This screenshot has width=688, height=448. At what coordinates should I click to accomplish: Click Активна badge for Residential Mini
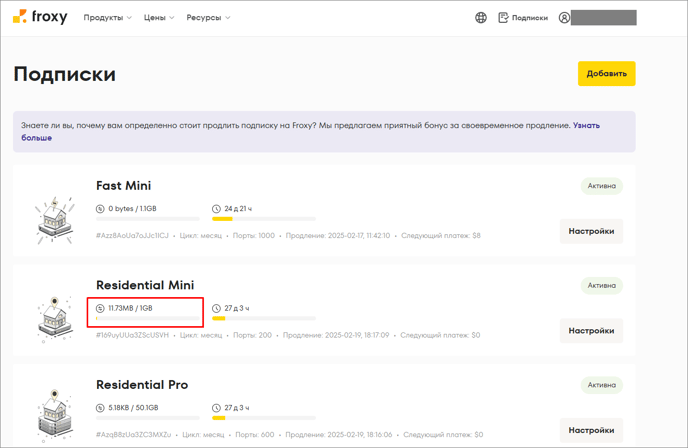point(602,286)
